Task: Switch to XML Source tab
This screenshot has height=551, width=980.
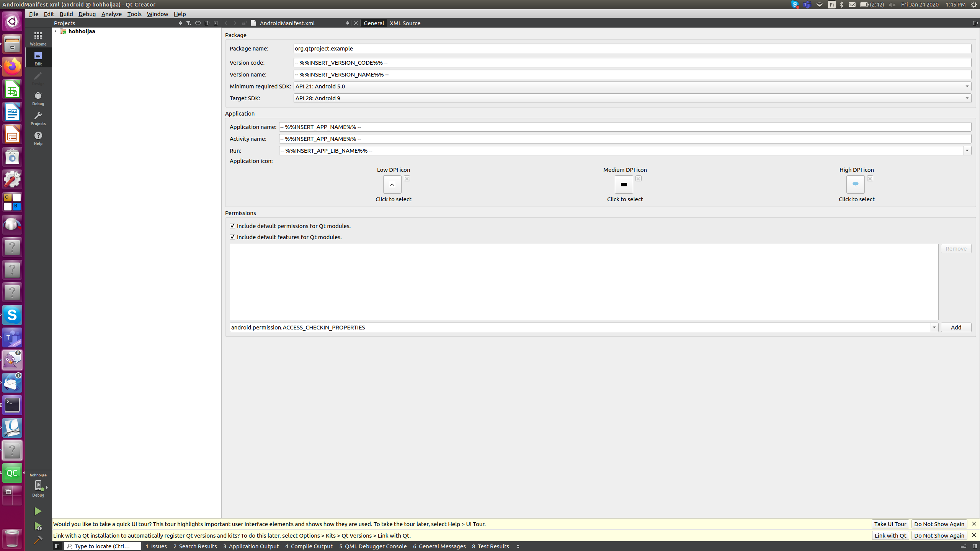Action: click(x=405, y=23)
